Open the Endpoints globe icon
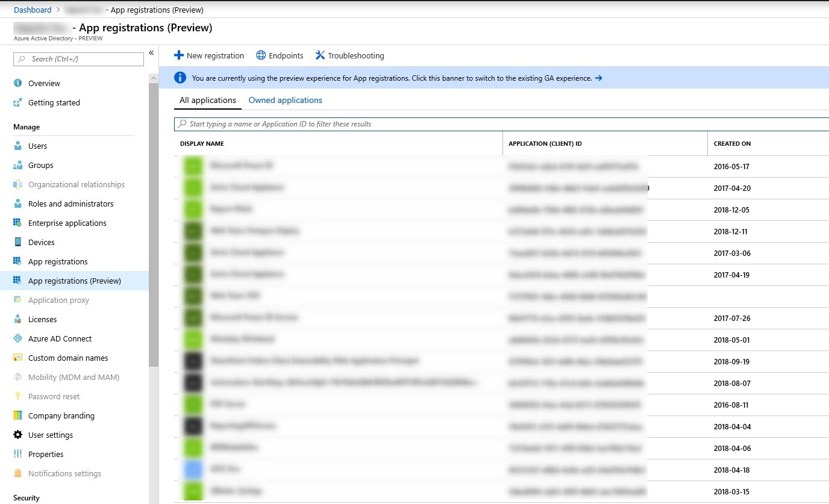829x504 pixels. pyautogui.click(x=261, y=55)
